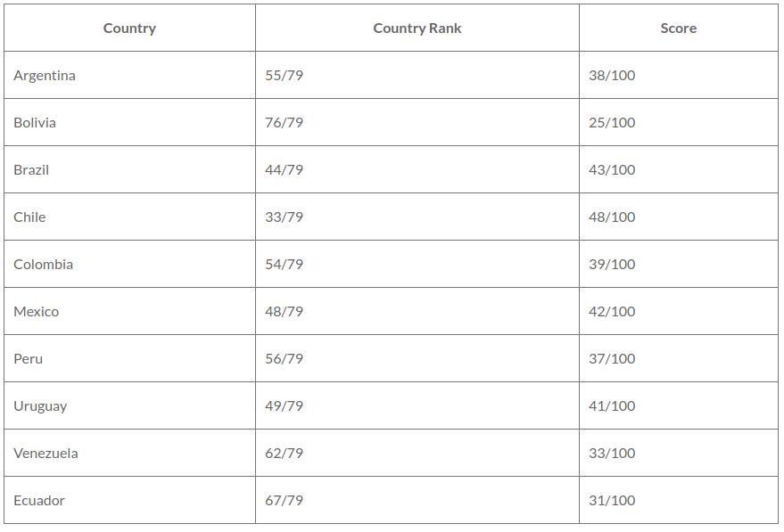Click Brazil's score 43/100
The width and height of the screenshot is (784, 532).
click(612, 170)
